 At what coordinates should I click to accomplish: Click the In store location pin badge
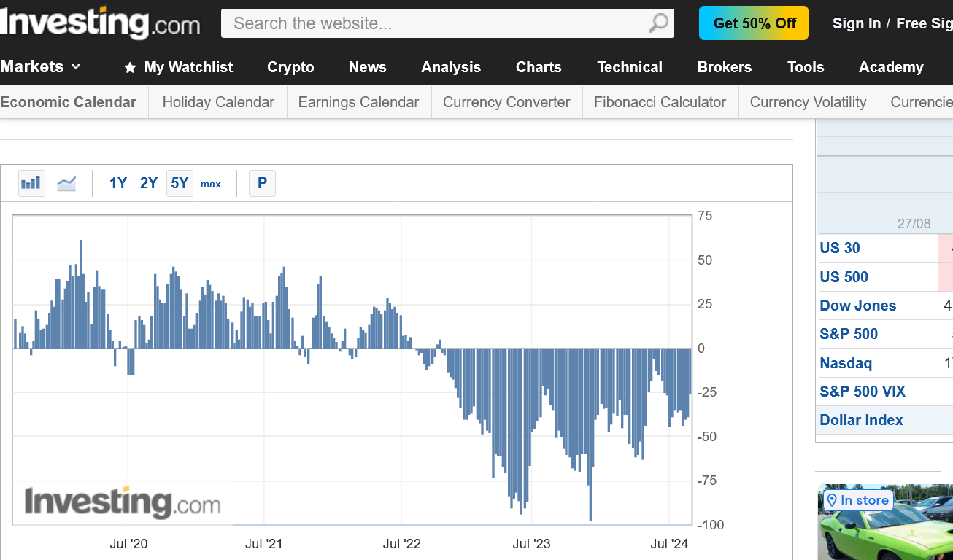857,500
